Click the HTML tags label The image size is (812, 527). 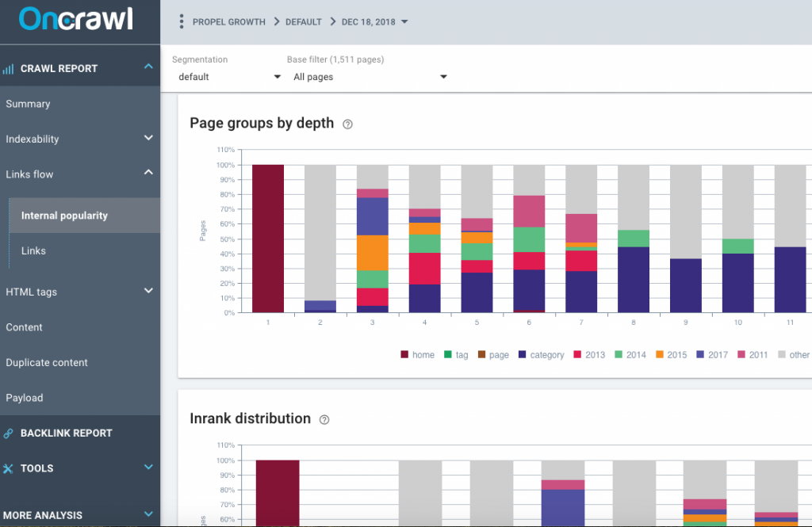coord(31,292)
